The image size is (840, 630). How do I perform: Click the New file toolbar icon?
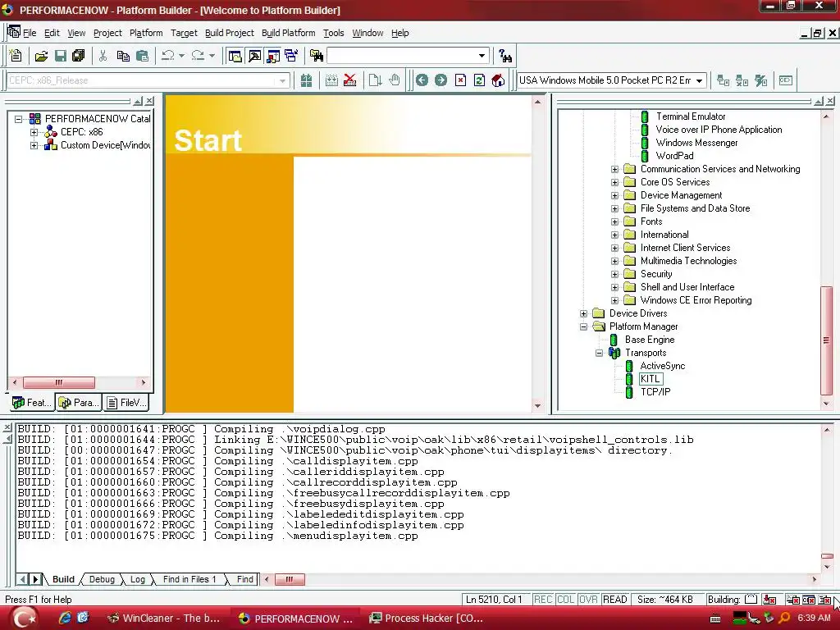pos(16,56)
